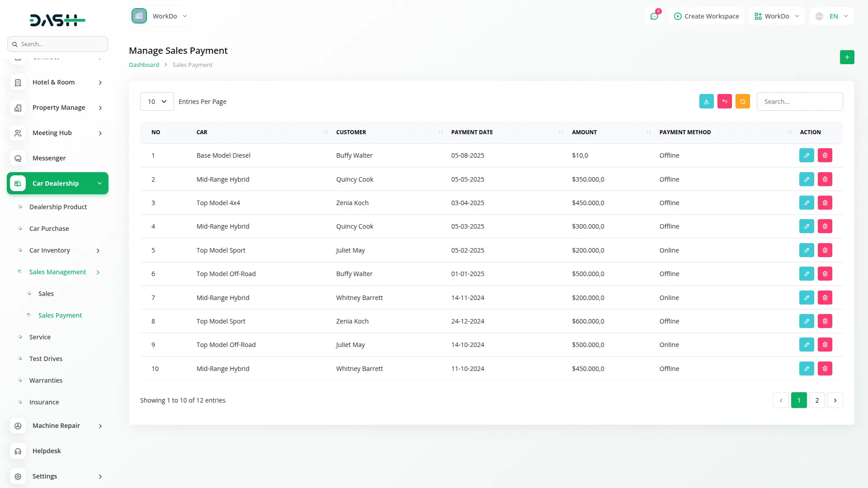This screenshot has height=488, width=868.
Task: Click the Dashboard breadcrumb link
Action: pyautogui.click(x=144, y=65)
